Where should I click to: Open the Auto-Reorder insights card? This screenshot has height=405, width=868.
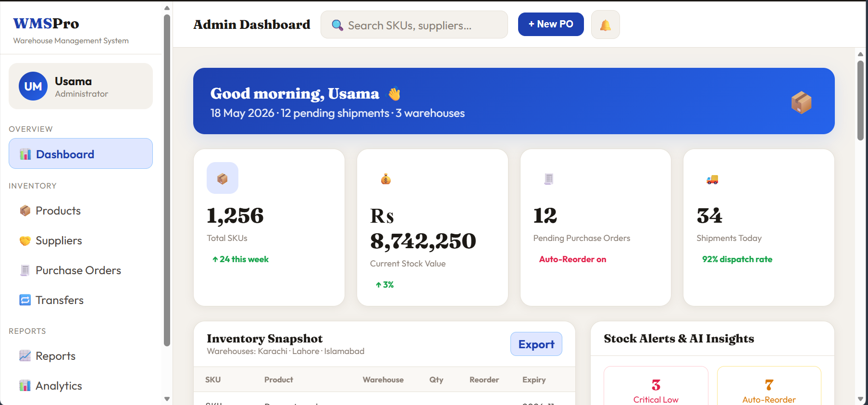click(769, 386)
